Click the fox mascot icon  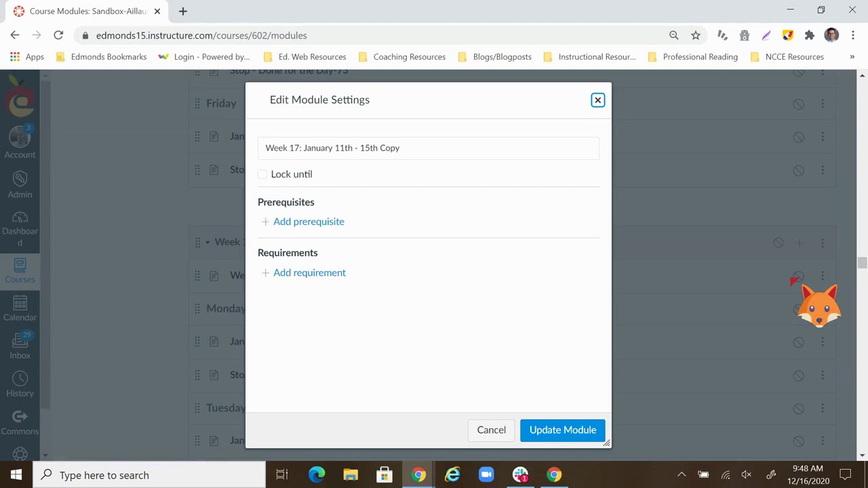818,306
